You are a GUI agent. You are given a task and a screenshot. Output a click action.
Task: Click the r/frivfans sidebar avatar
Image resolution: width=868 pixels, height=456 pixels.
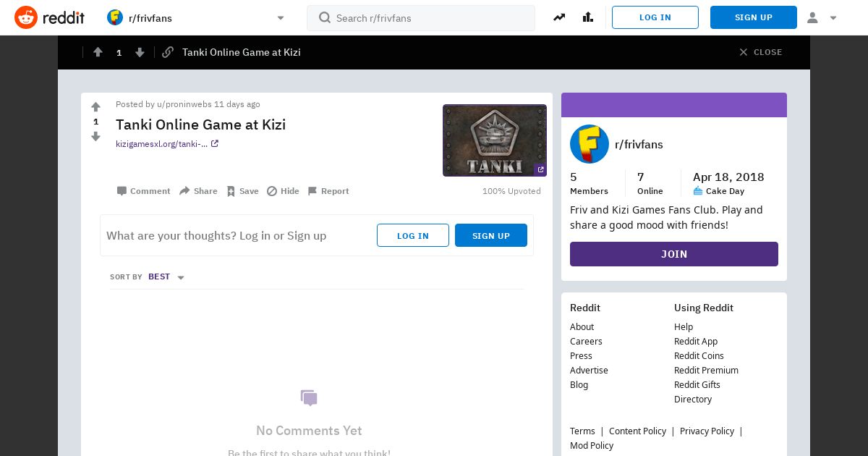coord(590,144)
